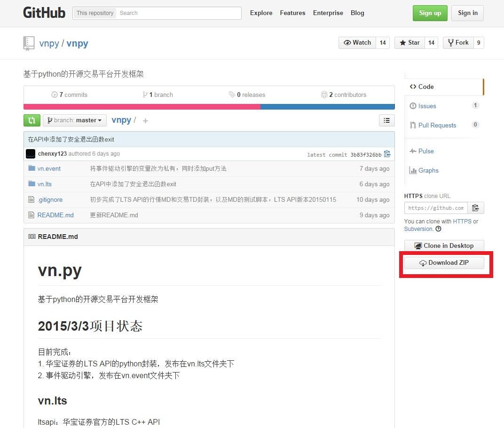Screen dimensions: 504x428
Task: Open Subversion help via question mark icon
Action: click(437, 229)
